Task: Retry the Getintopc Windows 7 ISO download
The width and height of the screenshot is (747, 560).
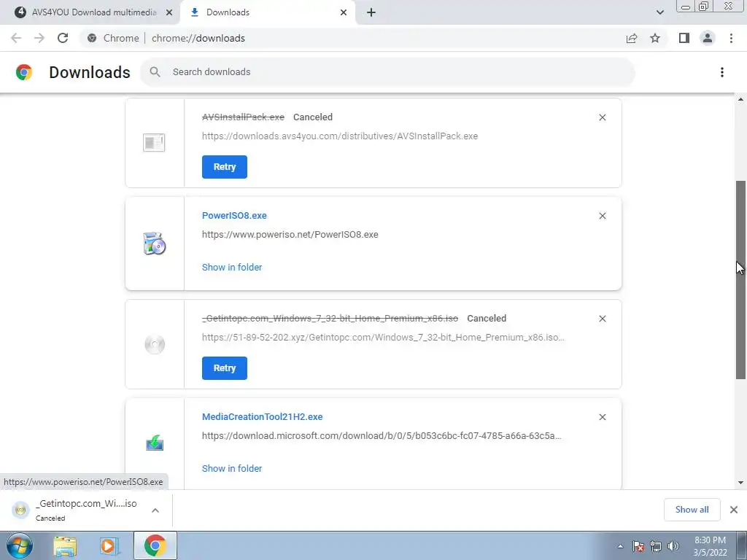Action: (x=225, y=368)
